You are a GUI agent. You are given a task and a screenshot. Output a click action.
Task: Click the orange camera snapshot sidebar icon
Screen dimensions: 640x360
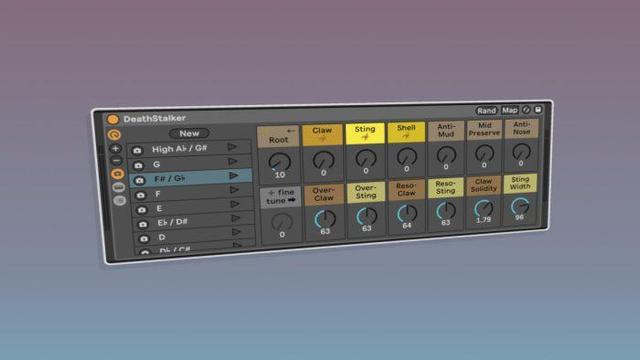(x=118, y=174)
